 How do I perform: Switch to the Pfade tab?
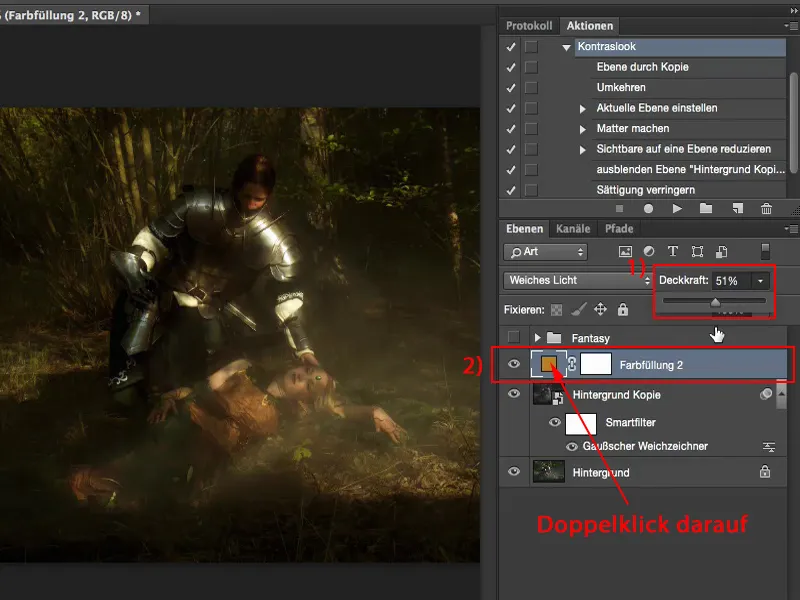(619, 229)
